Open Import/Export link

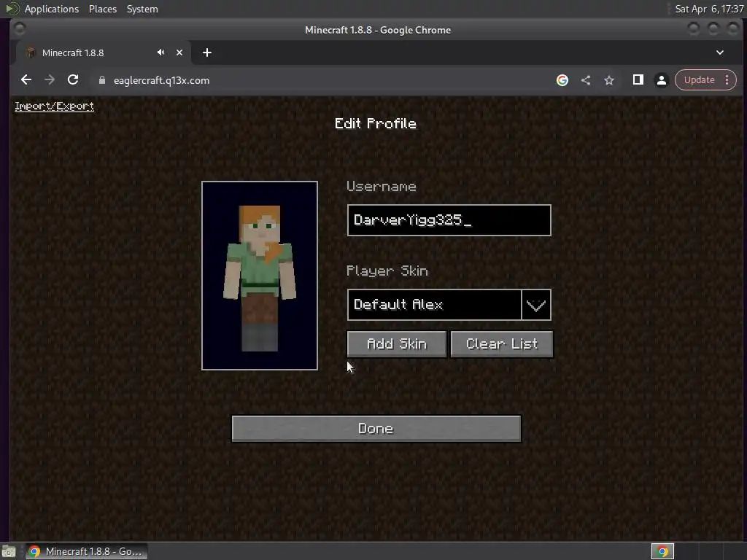(54, 106)
